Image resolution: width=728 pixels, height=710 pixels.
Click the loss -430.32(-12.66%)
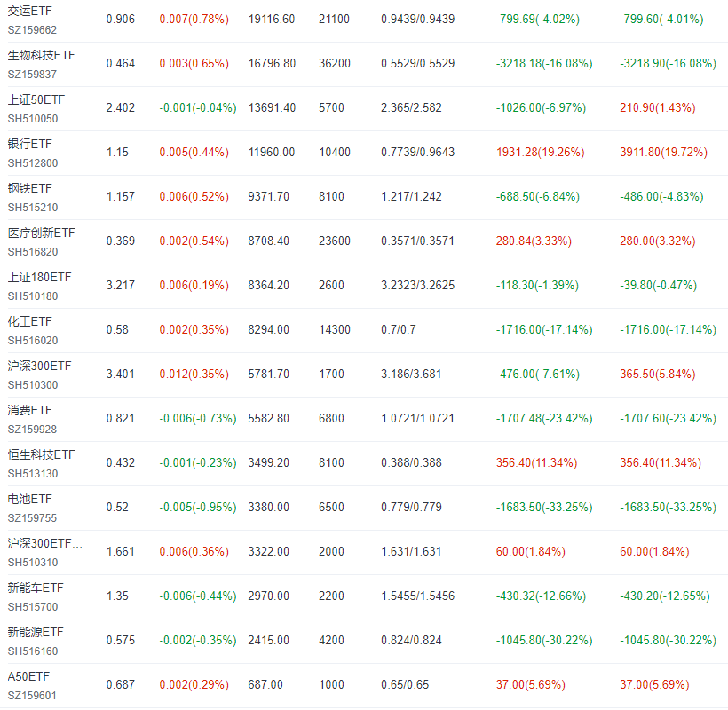click(x=541, y=596)
